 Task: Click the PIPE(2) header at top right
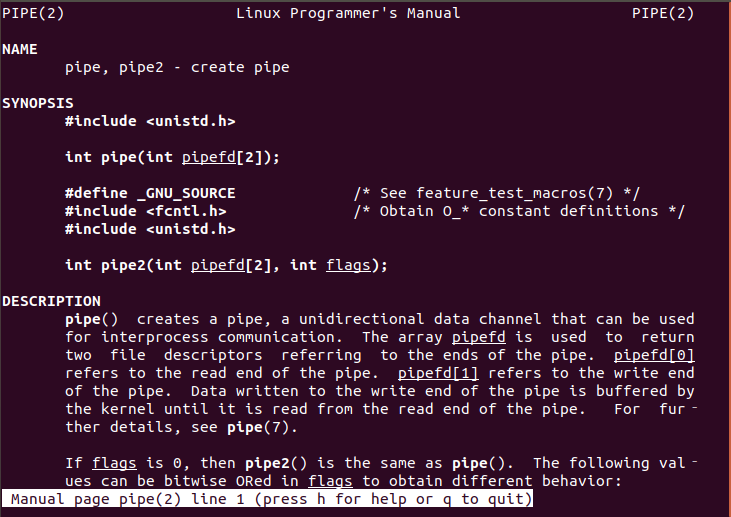(662, 13)
